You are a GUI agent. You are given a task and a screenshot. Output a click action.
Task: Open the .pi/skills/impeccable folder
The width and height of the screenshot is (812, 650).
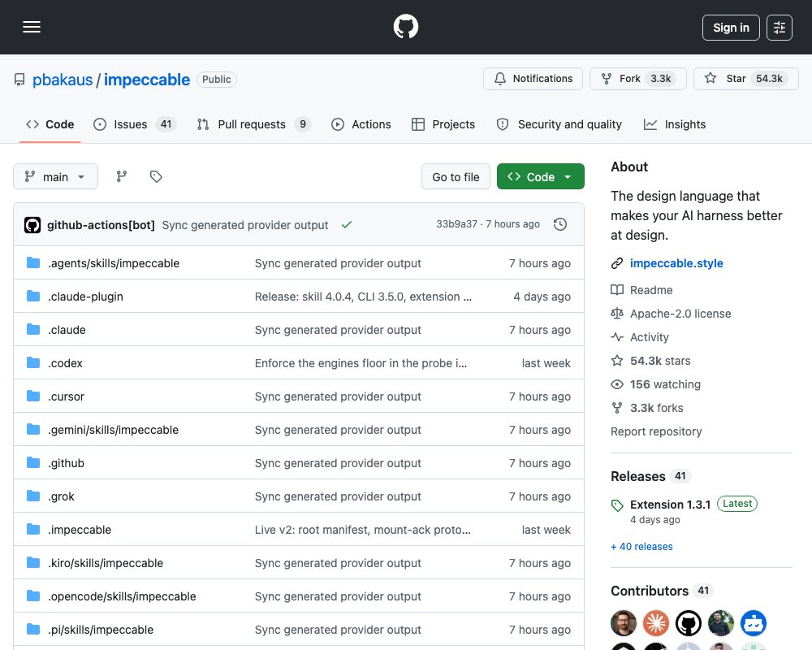[101, 629]
